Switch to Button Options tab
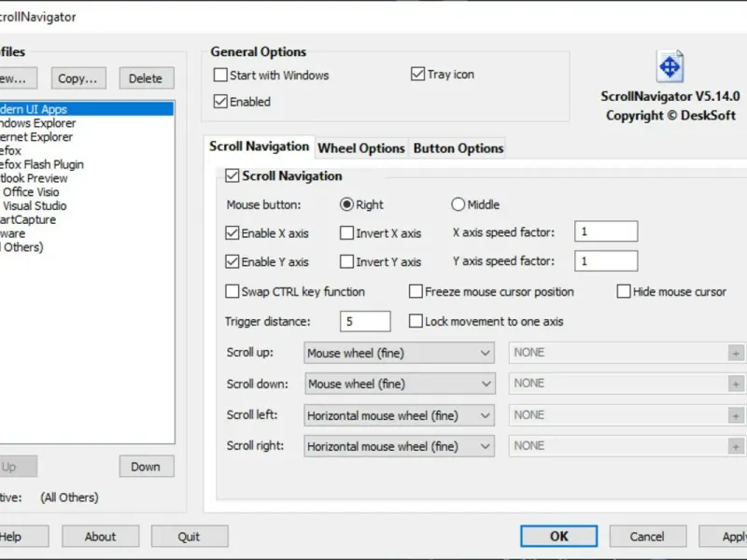The height and width of the screenshot is (560, 747). click(458, 148)
